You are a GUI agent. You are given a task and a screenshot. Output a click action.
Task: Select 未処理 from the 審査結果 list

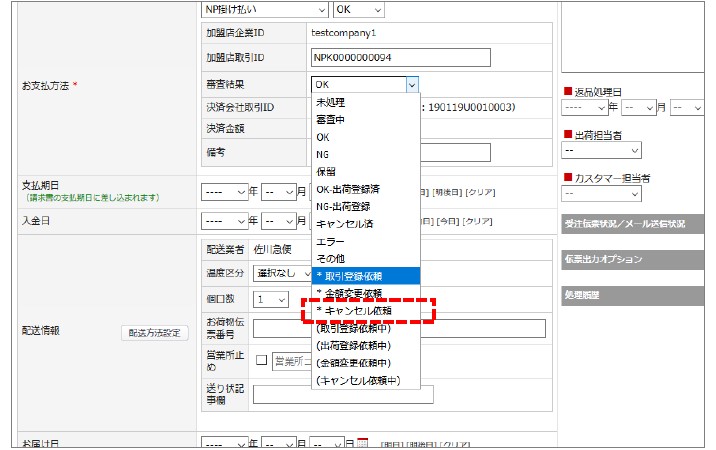coord(366,102)
